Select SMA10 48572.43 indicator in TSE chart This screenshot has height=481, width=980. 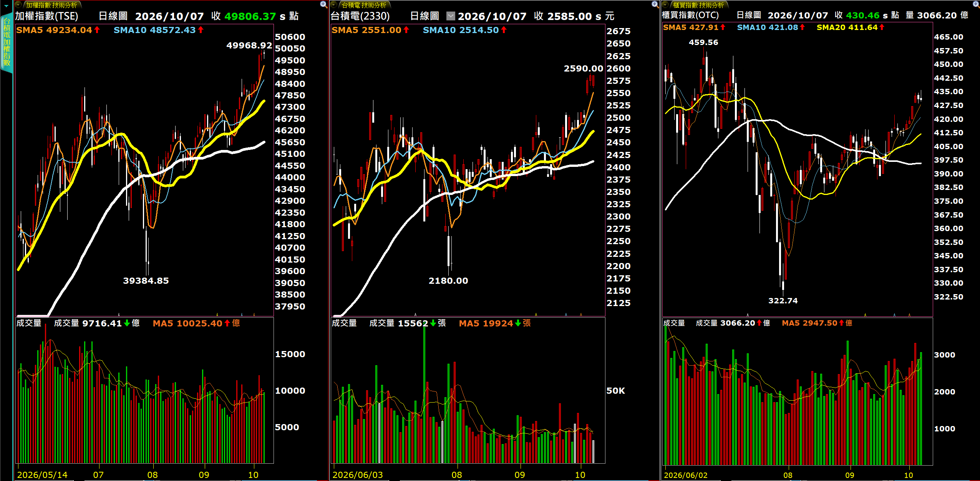point(159,30)
